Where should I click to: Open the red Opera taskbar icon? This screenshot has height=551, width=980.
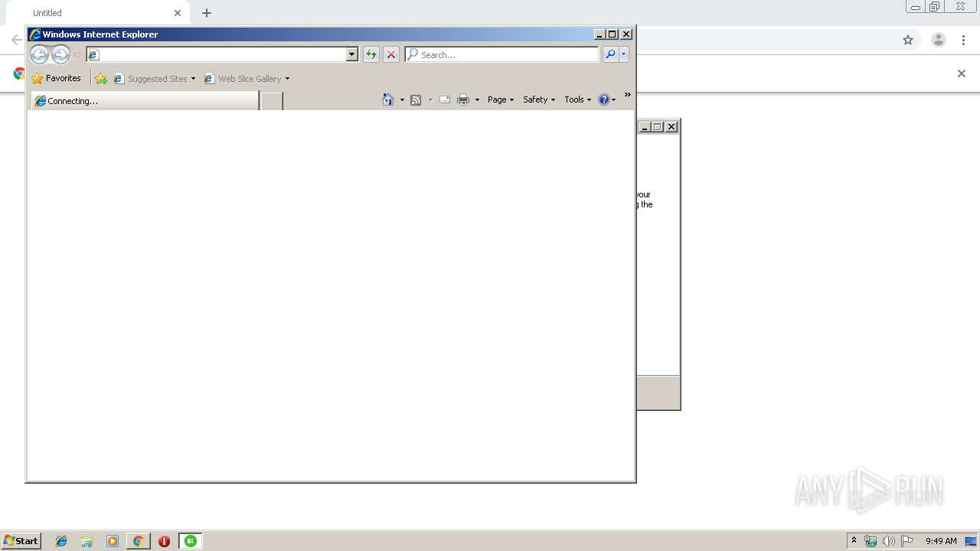coord(164,541)
